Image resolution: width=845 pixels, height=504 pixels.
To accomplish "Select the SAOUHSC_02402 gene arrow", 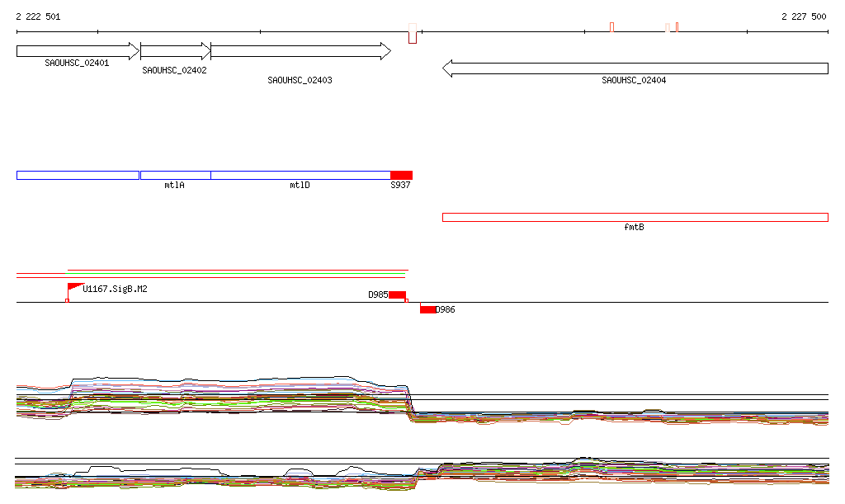I will (x=175, y=51).
